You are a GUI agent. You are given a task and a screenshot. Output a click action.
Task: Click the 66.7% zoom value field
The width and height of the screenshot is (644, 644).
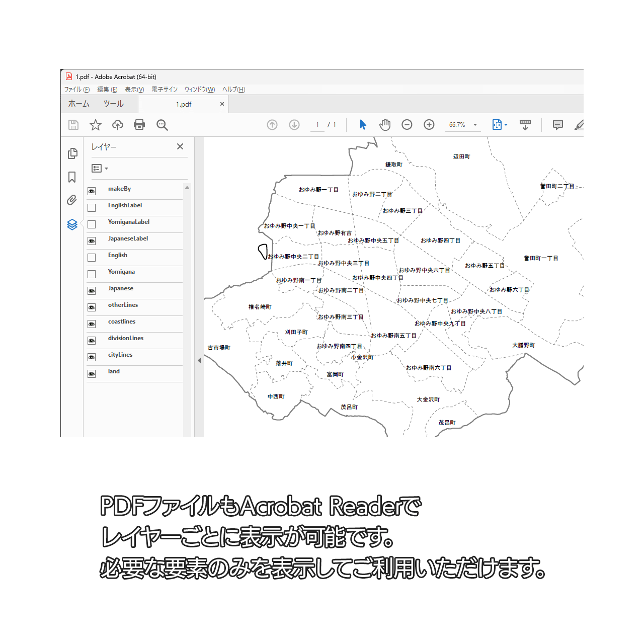[x=457, y=125]
